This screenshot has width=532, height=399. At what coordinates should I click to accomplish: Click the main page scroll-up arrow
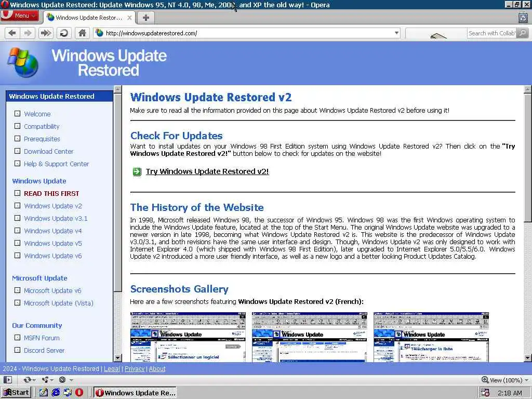528,90
